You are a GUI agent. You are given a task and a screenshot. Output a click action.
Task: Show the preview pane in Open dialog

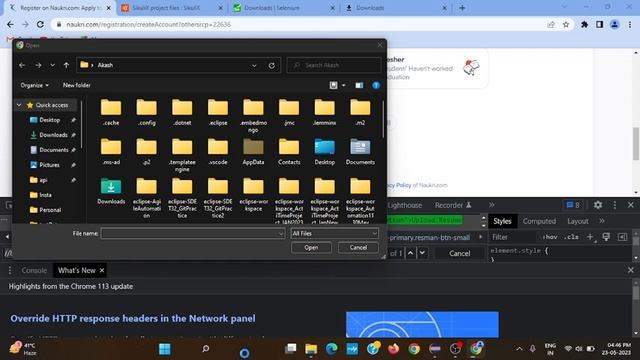pyautogui.click(x=359, y=85)
